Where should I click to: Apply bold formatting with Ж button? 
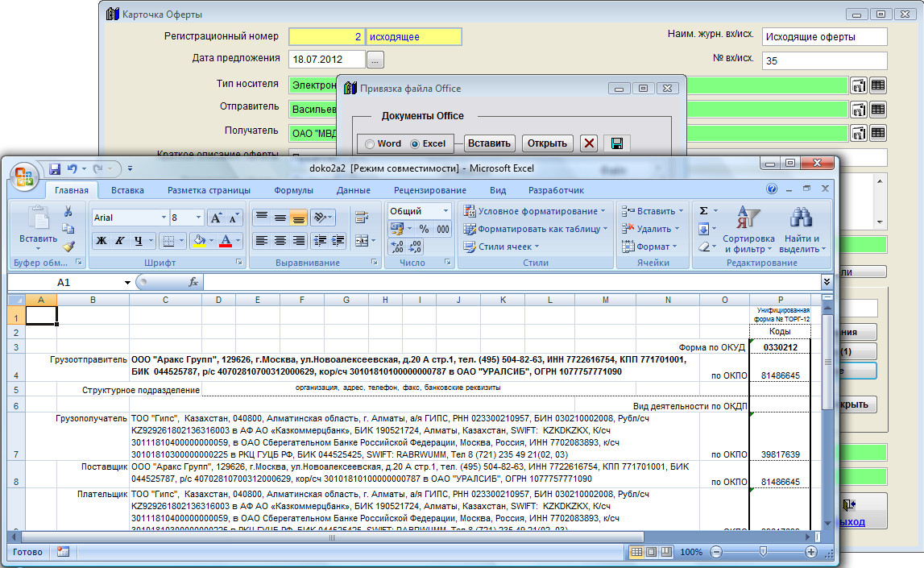tap(102, 240)
